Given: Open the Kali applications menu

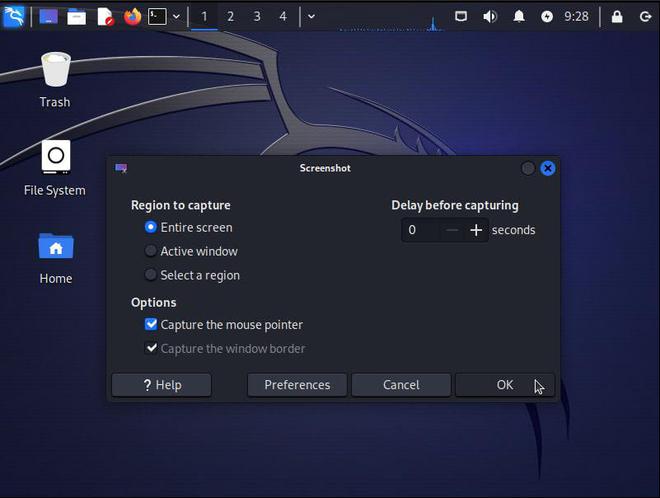Looking at the screenshot, I should tap(14, 16).
